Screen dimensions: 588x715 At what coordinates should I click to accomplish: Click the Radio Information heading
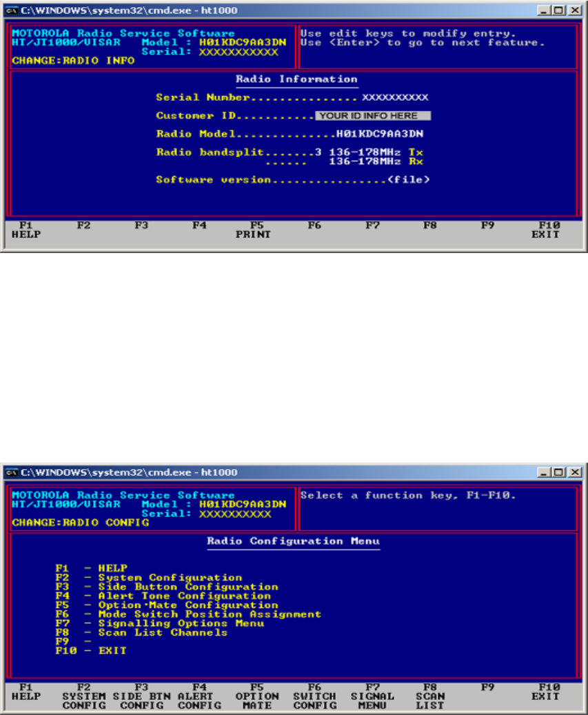tap(296, 79)
